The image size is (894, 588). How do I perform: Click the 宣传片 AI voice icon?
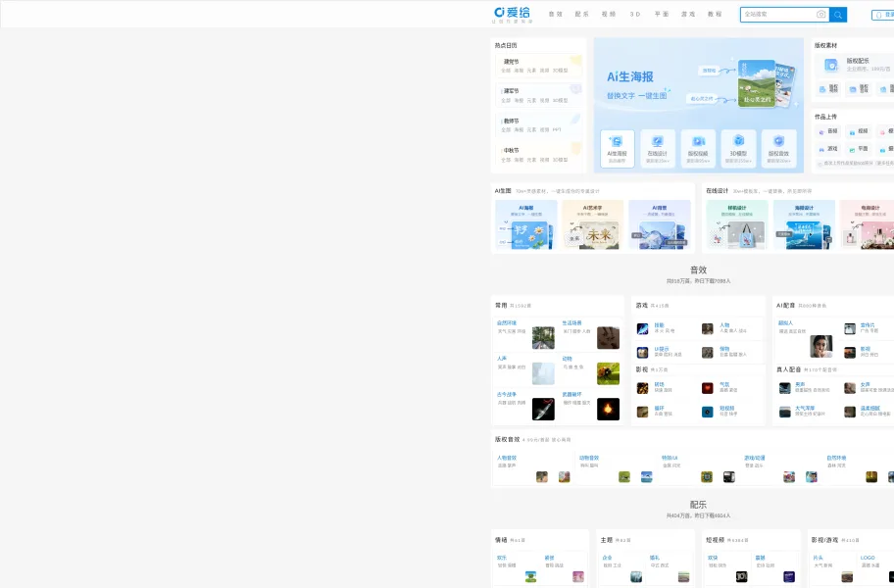tap(850, 328)
